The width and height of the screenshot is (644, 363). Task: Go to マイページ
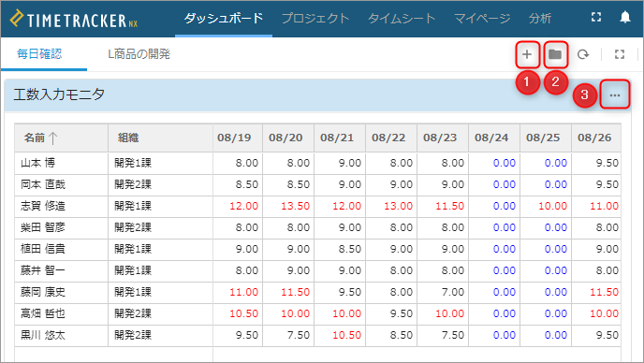482,18
